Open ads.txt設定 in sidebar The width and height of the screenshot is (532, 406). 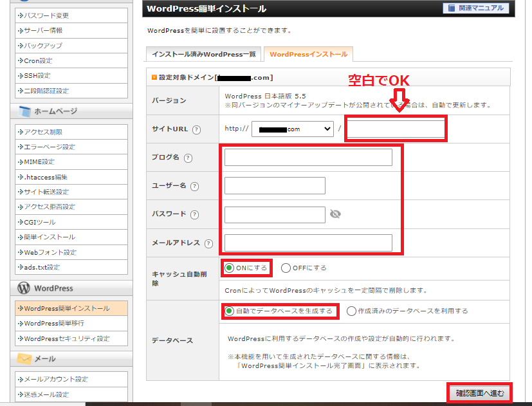71,267
